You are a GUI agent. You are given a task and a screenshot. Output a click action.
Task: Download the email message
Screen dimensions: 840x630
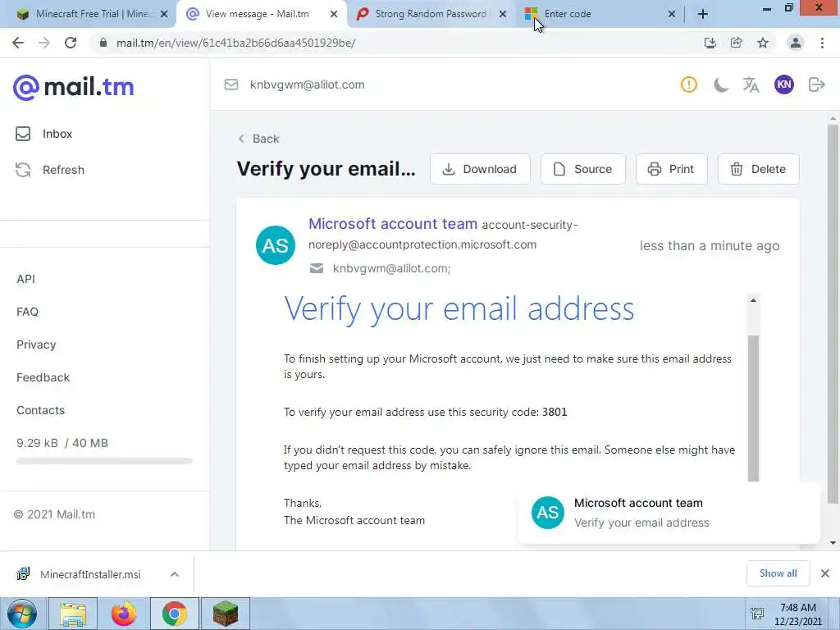coord(480,169)
